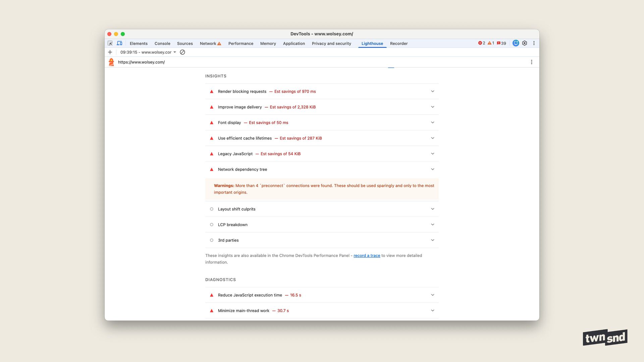The width and height of the screenshot is (644, 362).
Task: Expand Improve image delivery row chevron
Action: [x=432, y=107]
